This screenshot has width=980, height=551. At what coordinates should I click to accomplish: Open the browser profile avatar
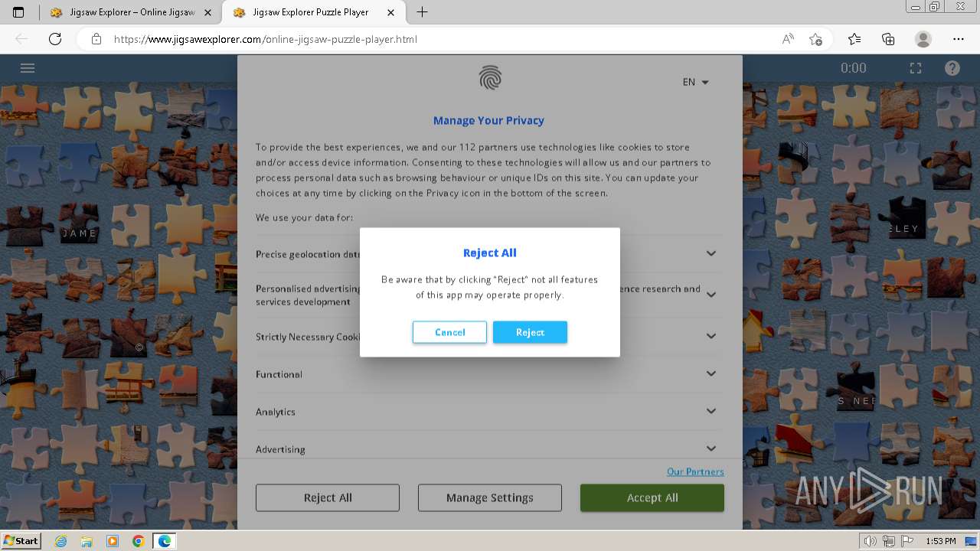coord(923,39)
